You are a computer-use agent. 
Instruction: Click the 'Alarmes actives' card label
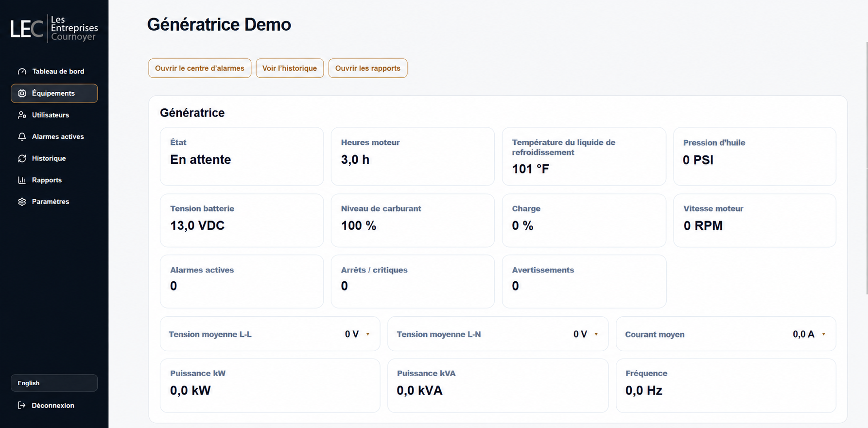point(202,270)
